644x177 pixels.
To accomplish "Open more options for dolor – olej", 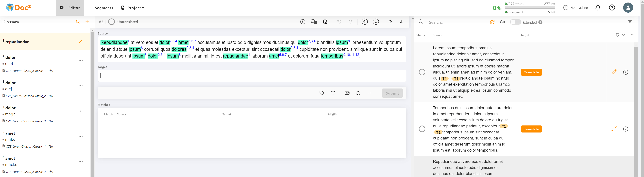I will (80, 86).
